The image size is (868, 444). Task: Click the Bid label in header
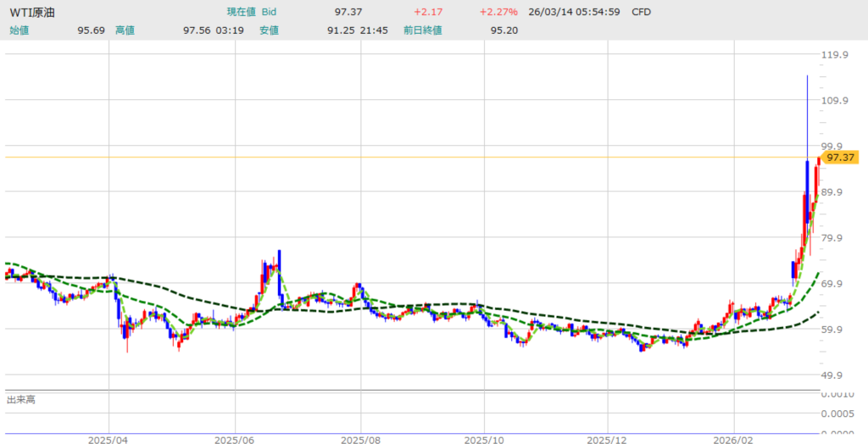269,13
